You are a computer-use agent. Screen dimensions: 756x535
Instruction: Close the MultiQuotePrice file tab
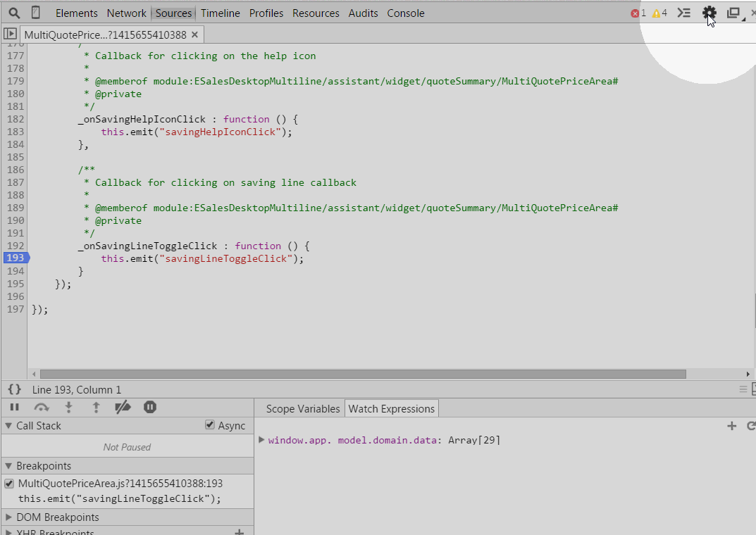194,34
